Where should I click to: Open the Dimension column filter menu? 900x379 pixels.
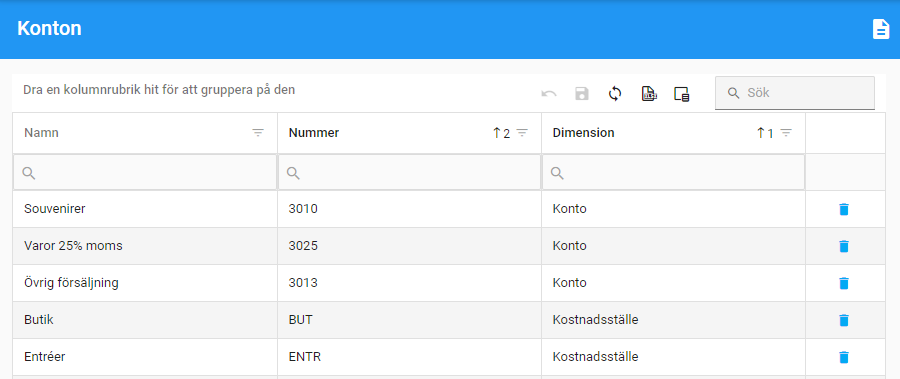tap(786, 133)
